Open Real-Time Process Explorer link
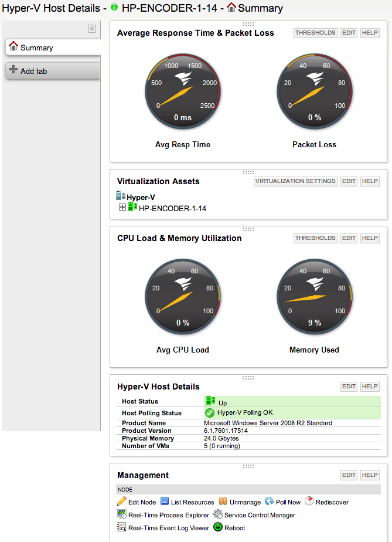The width and height of the screenshot is (392, 542). (x=169, y=515)
